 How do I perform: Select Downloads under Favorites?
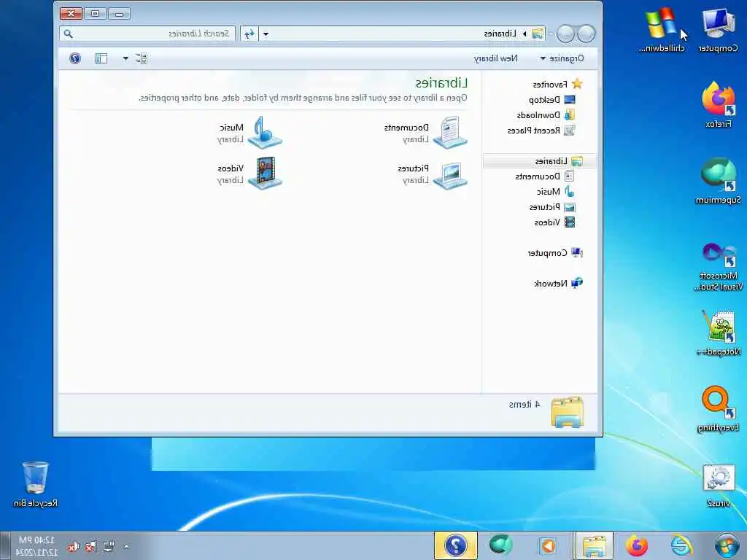click(x=546, y=115)
